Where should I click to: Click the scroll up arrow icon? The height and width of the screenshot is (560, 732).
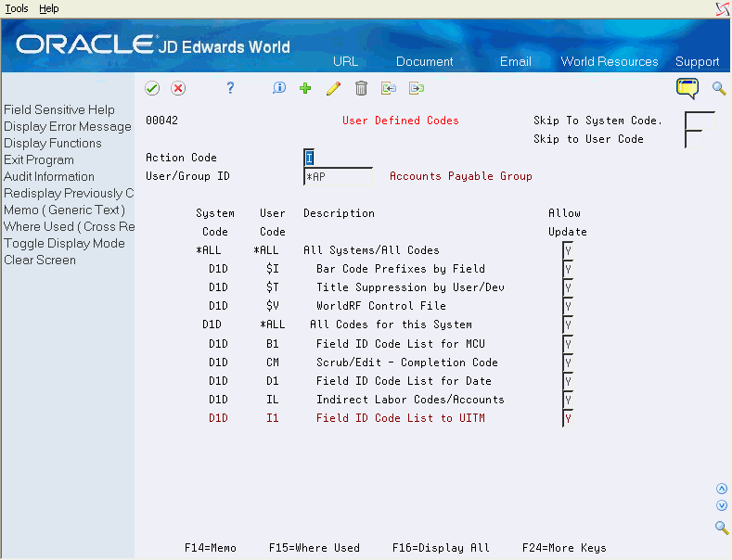tap(722, 489)
